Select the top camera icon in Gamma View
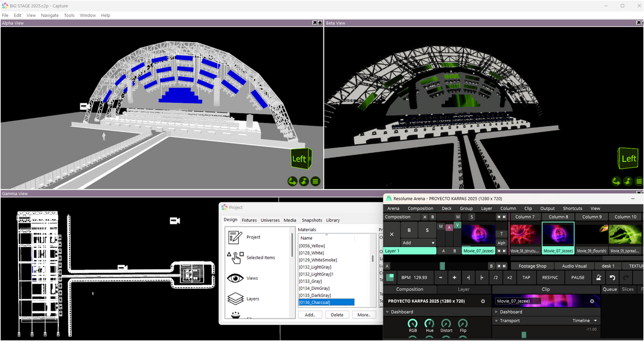The width and height of the screenshot is (644, 341). click(175, 221)
